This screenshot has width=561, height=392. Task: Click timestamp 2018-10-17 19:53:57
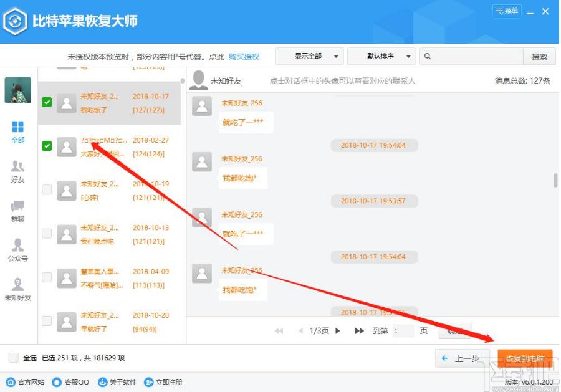(x=374, y=201)
